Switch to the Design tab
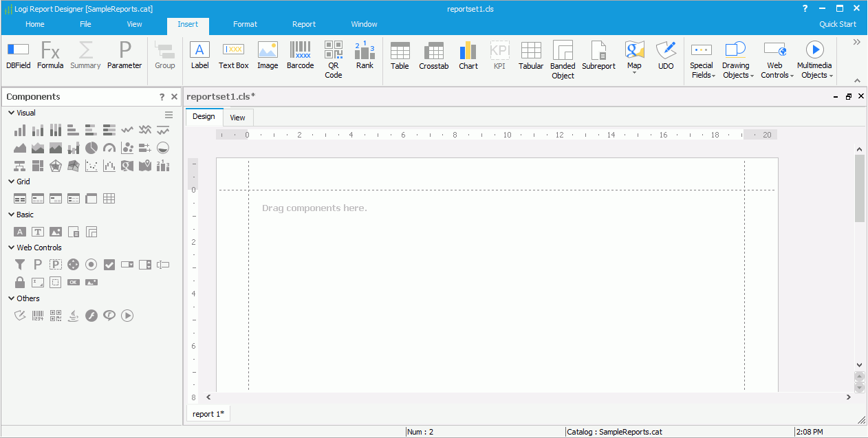The image size is (868, 438). pos(204,116)
